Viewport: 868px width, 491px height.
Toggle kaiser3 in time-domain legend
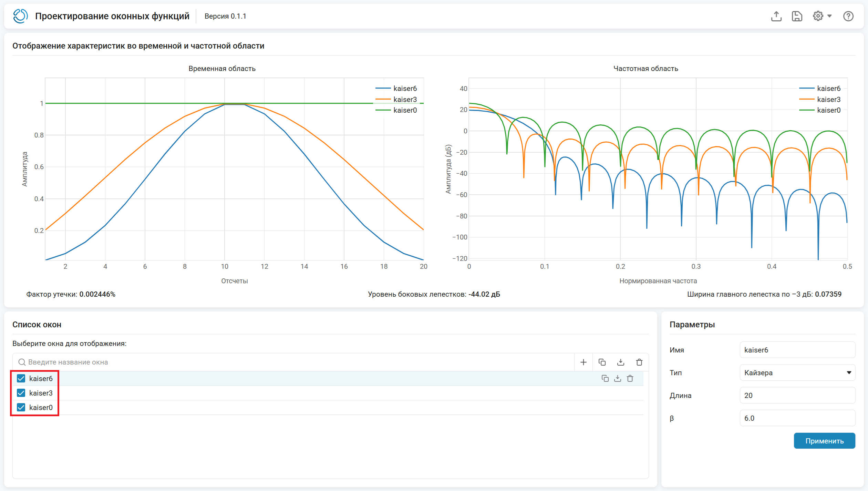[396, 99]
